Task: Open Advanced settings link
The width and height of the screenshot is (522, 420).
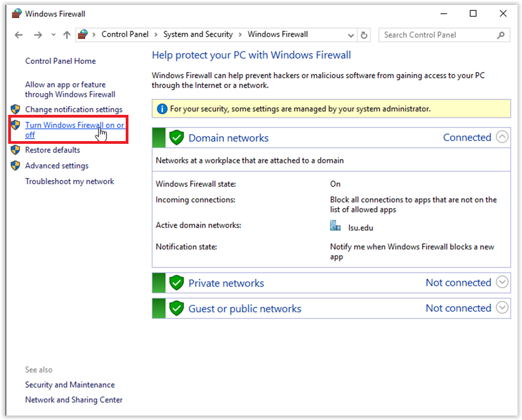Action: tap(57, 166)
